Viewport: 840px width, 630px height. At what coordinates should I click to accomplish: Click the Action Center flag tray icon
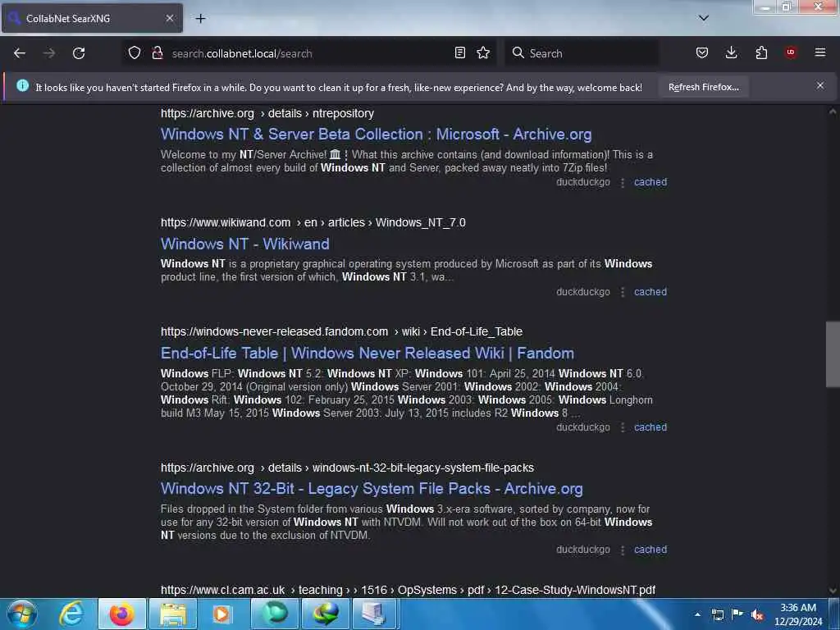(x=737, y=614)
